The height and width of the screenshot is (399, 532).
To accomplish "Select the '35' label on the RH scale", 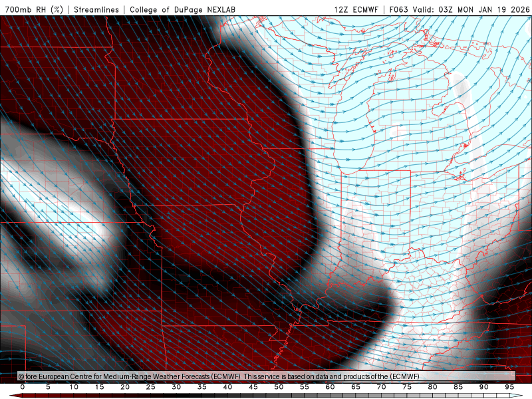I will [202, 387].
